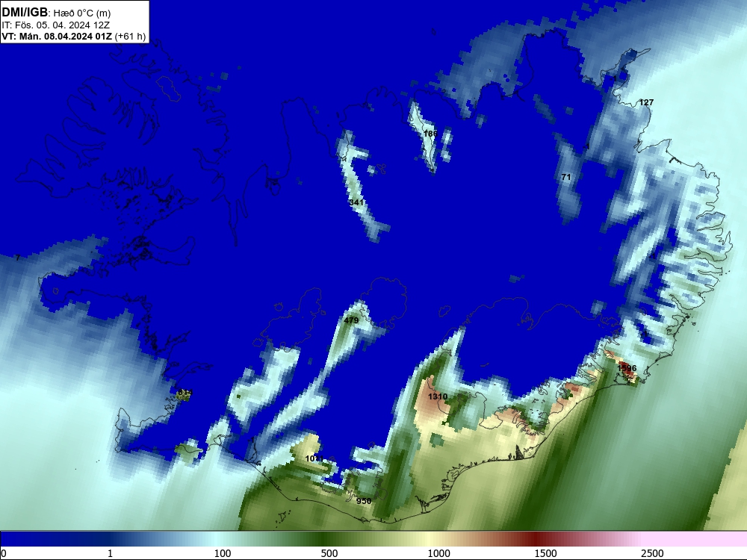Viewport: 747px width, 560px height.
Task: Click the '479' value near the central glacier
Action: coord(351,320)
